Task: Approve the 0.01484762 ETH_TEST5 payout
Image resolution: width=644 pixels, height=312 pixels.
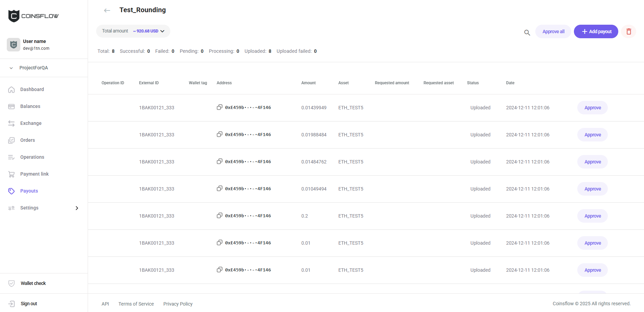Action: (592, 162)
